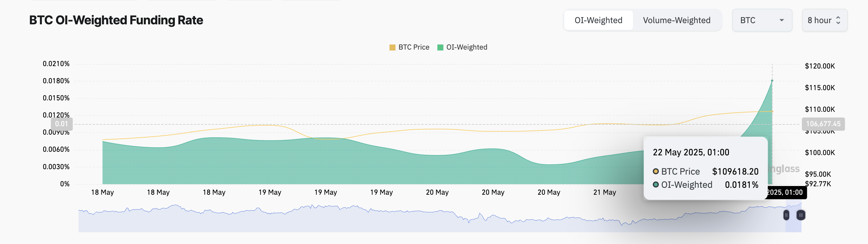Click the up-down chevron beside 8 hour
This screenshot has width=868, height=244.
[x=838, y=20]
